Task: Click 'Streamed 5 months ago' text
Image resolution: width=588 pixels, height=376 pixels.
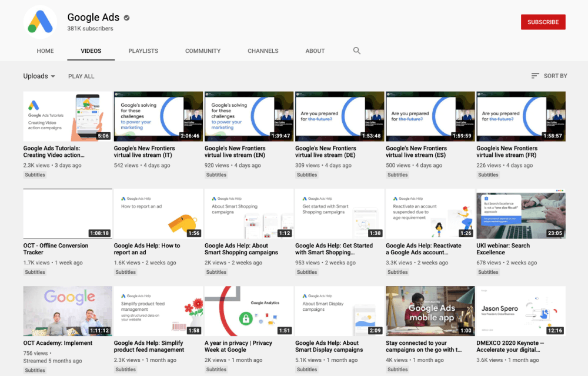Action: pyautogui.click(x=52, y=361)
